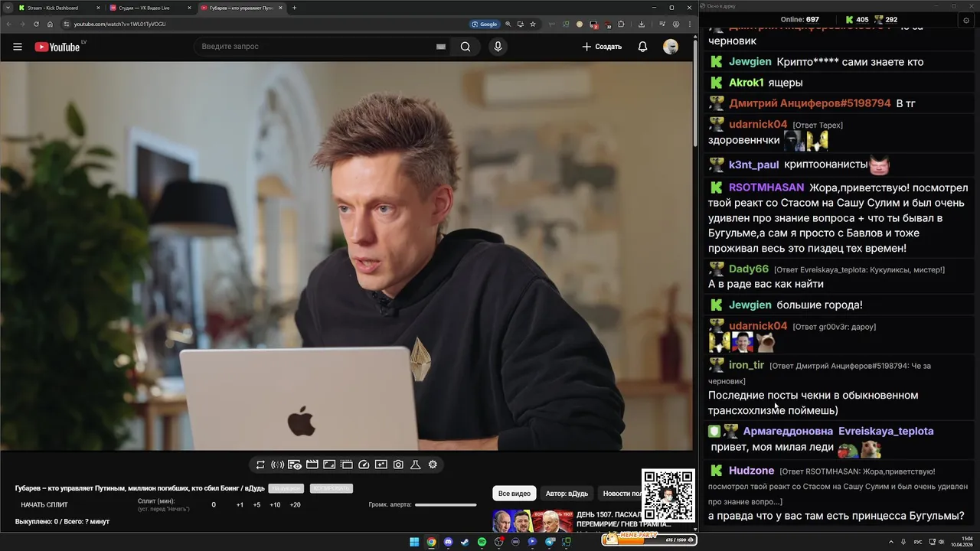Viewport: 980px width, 551px height.
Task: Click the clapperboard icon in video toolbar
Action: click(312, 465)
